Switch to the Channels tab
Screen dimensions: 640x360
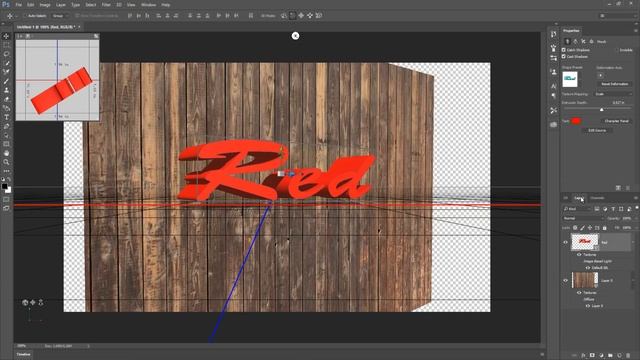click(597, 198)
